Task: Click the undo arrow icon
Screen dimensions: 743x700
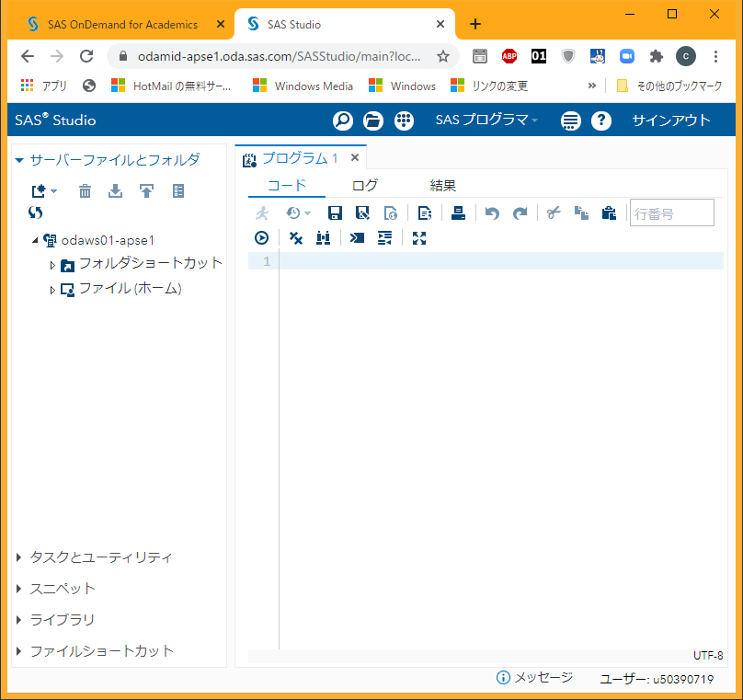Action: pos(492,213)
